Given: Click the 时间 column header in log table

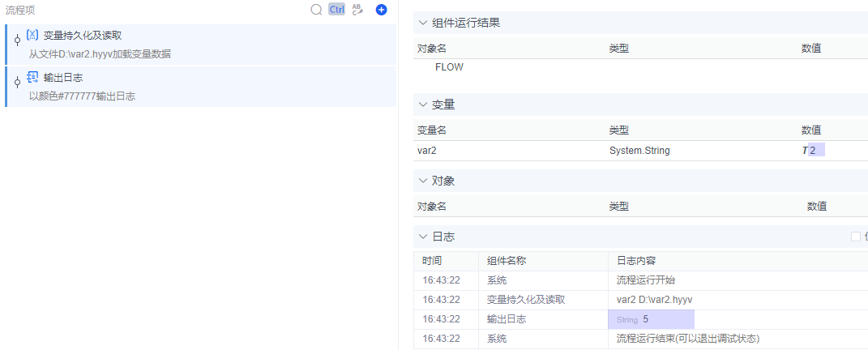Looking at the screenshot, I should pos(432,261).
